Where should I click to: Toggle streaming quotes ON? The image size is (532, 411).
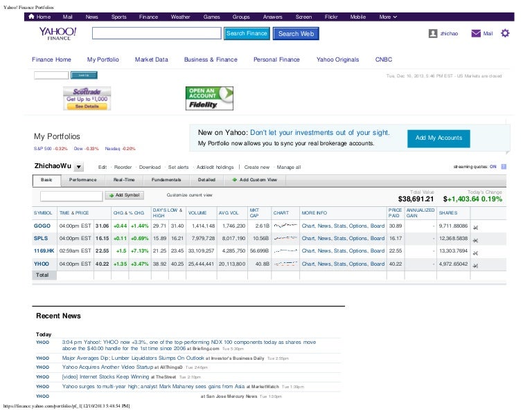493,167
